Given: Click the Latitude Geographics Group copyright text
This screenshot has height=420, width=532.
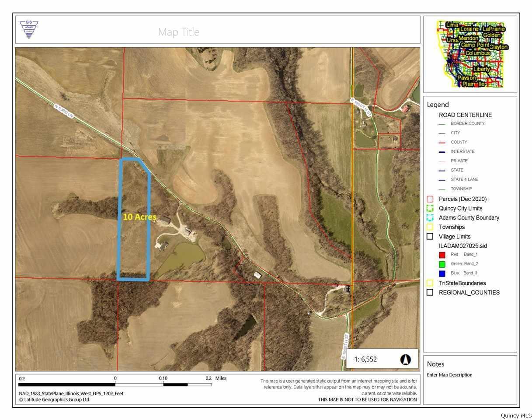Looking at the screenshot, I should (55, 399).
